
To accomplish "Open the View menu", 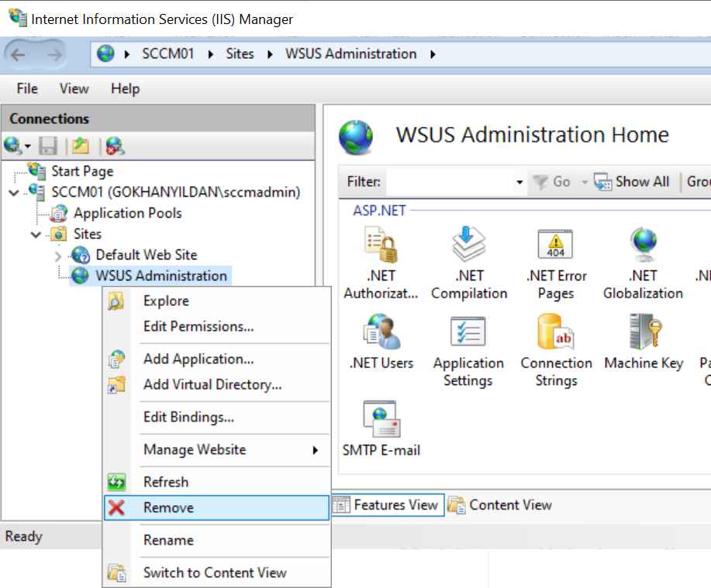I will [74, 89].
